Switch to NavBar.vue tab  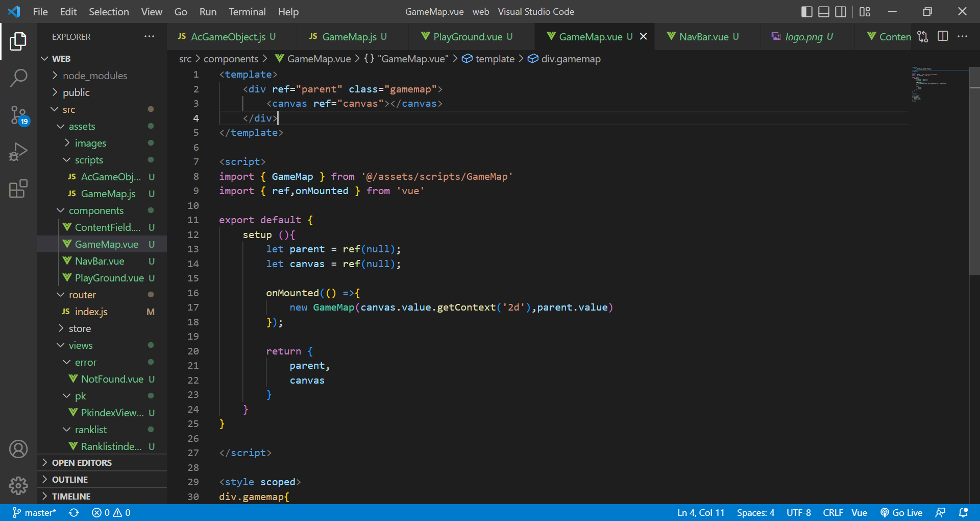[707, 37]
